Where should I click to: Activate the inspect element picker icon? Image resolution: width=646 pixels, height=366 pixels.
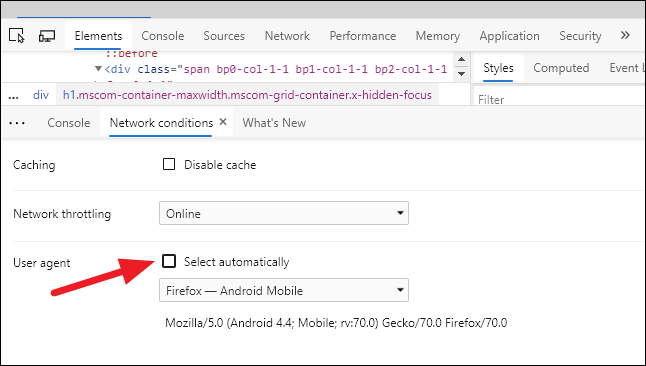click(x=17, y=36)
